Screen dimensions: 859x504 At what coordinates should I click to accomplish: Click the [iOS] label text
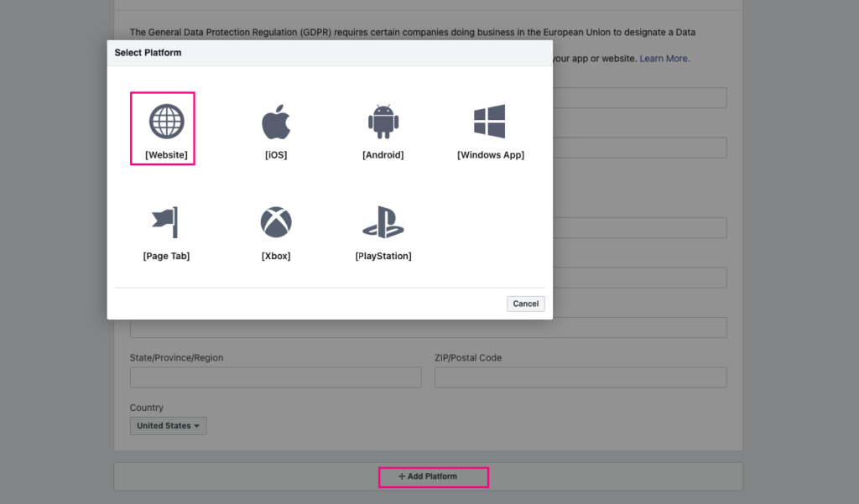pos(276,155)
